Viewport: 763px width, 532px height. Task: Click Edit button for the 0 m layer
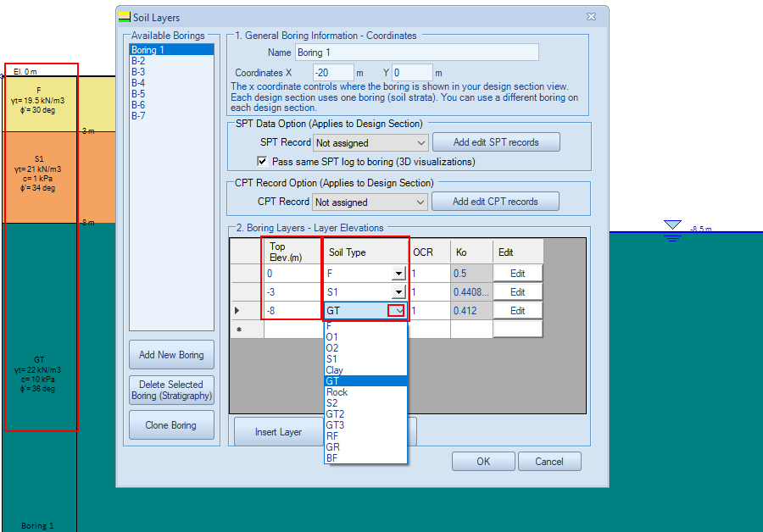point(518,274)
